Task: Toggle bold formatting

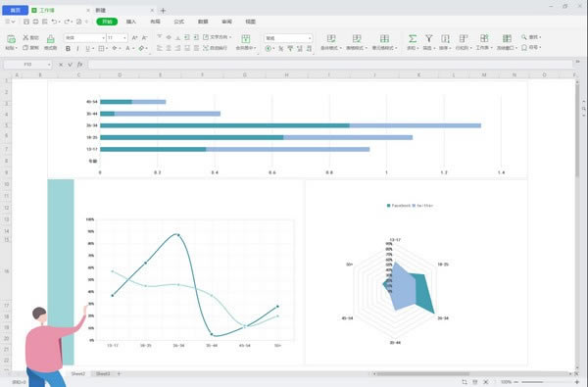Action: click(x=68, y=48)
